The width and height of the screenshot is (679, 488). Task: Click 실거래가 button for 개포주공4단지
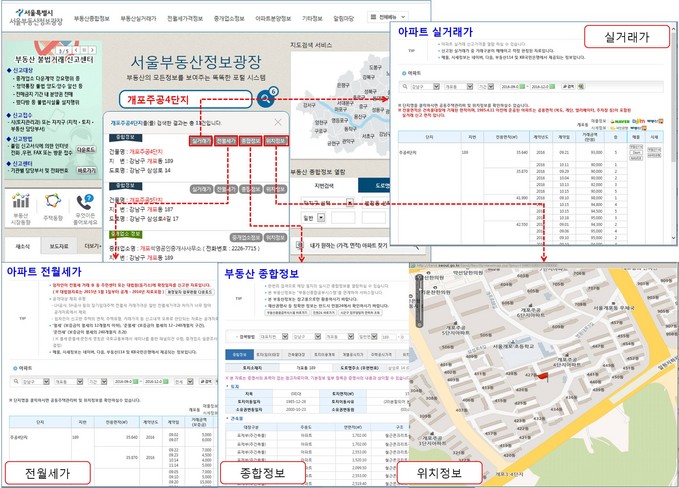coord(200,141)
